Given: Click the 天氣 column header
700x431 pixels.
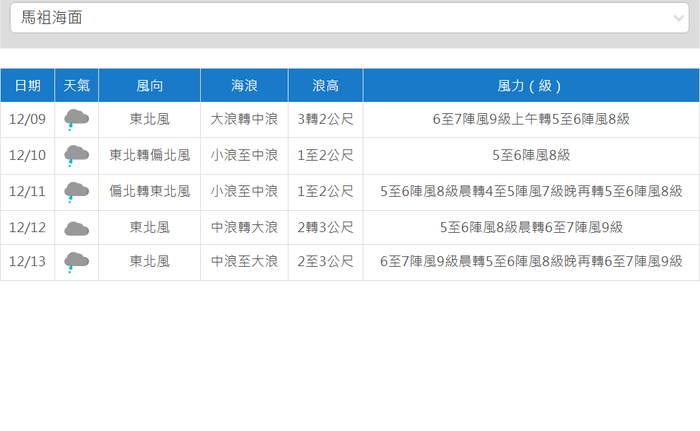Looking at the screenshot, I should pos(76,86).
